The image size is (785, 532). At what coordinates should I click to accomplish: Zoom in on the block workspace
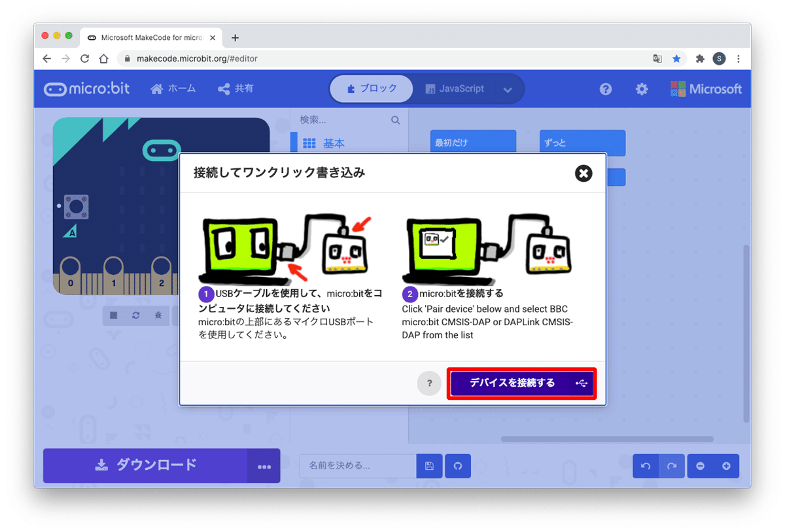point(727,466)
